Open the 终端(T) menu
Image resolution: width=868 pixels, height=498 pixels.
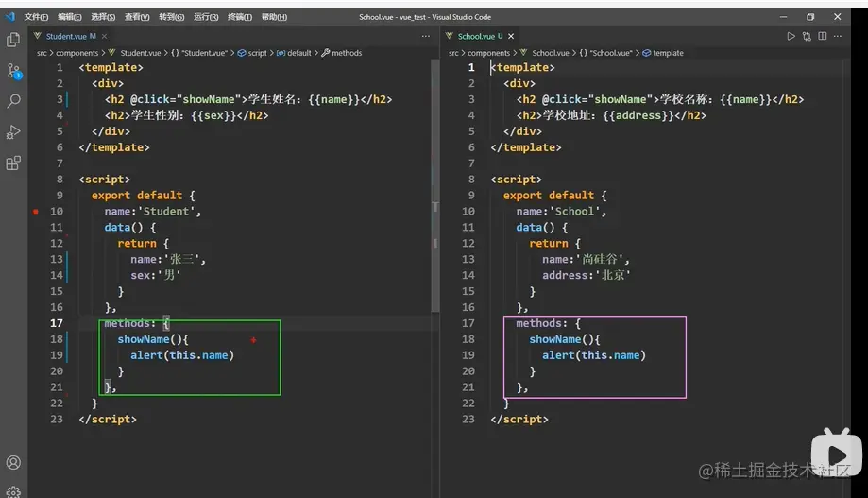point(240,17)
